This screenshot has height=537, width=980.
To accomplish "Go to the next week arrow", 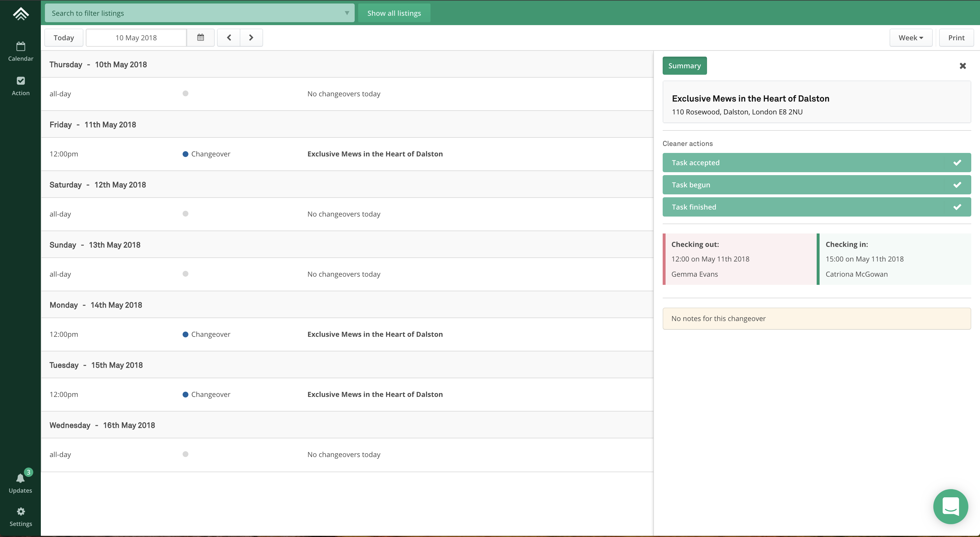I will [x=251, y=38].
